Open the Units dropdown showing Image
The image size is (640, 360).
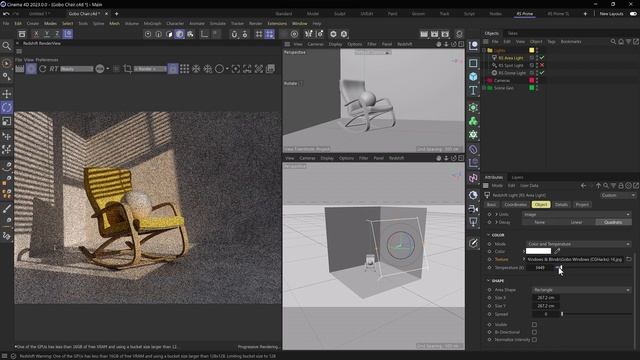click(x=576, y=214)
